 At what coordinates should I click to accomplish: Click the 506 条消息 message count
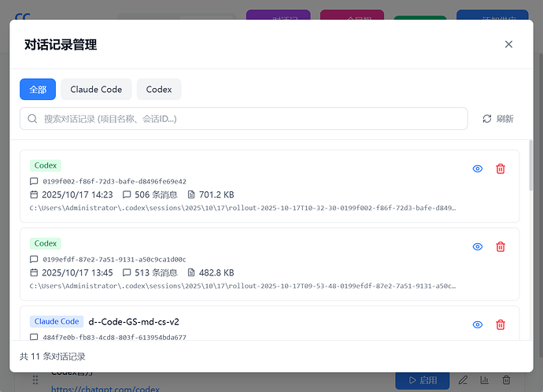point(156,194)
